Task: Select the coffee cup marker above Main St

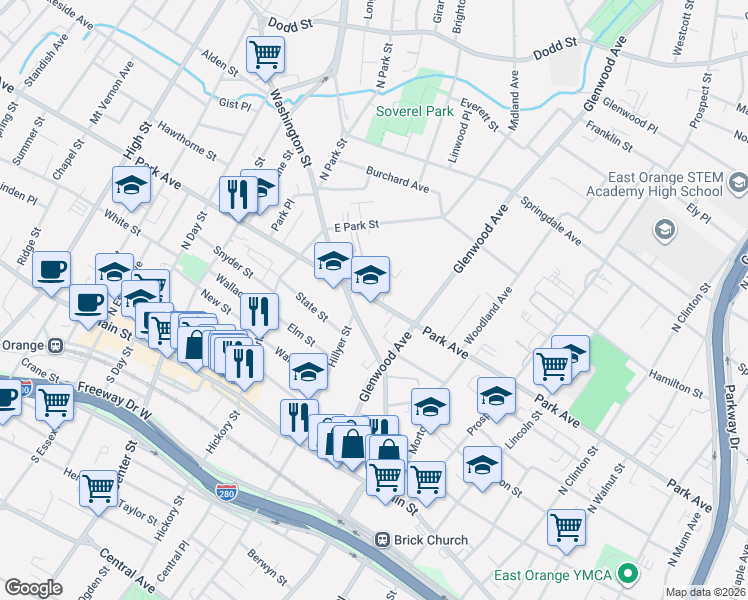Action: point(88,303)
